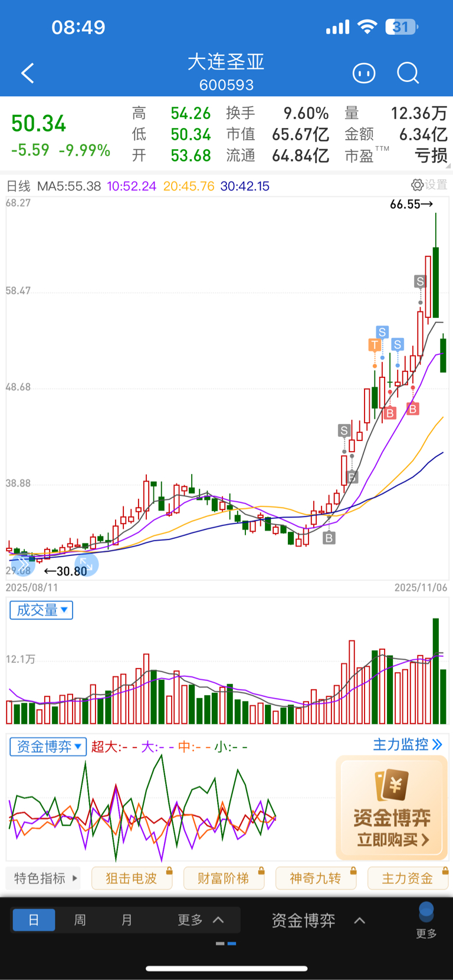Viewport: 453px width, 980px height.
Task: Tap 开 53.68 value
Action: [x=191, y=156]
